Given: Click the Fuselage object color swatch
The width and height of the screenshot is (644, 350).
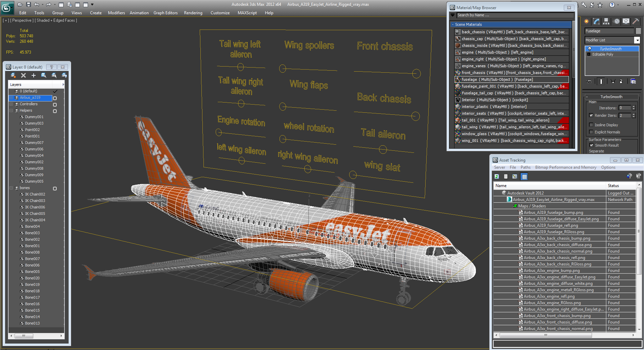Looking at the screenshot, I should pyautogui.click(x=638, y=31).
